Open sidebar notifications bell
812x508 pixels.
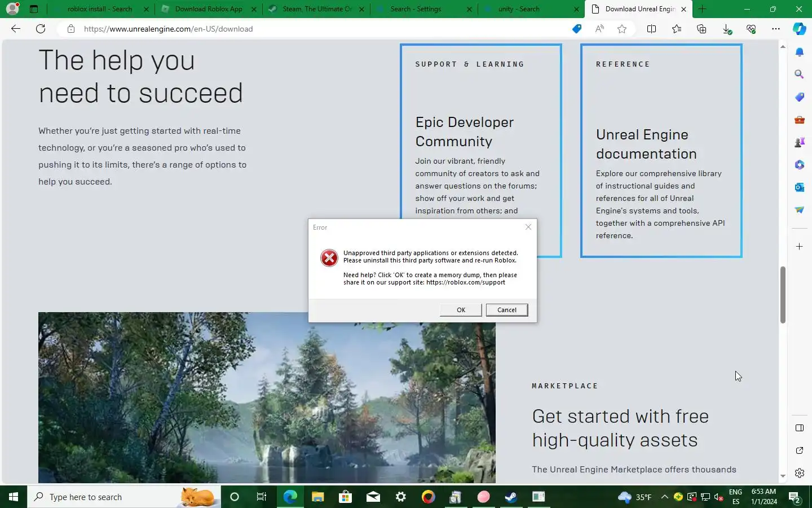(800, 52)
